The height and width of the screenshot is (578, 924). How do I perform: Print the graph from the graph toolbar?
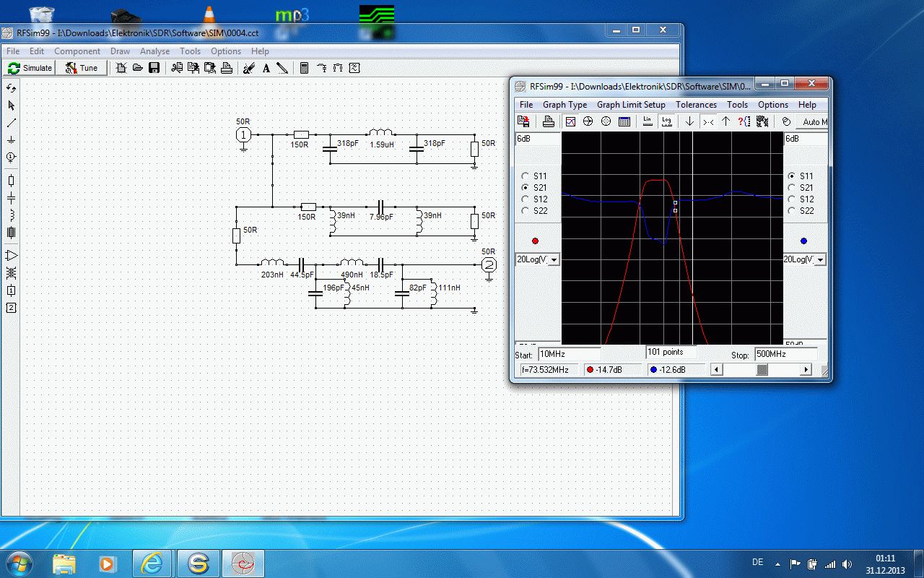(548, 121)
